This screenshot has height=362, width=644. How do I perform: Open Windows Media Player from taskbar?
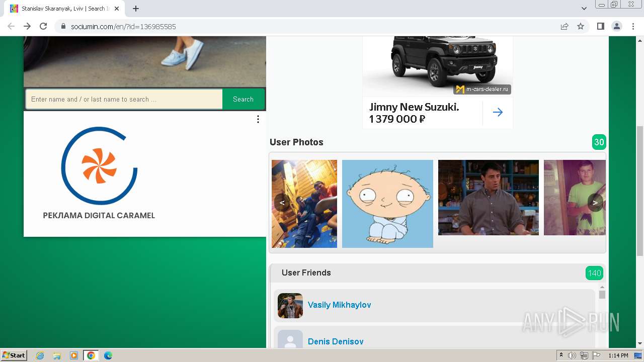point(74,355)
